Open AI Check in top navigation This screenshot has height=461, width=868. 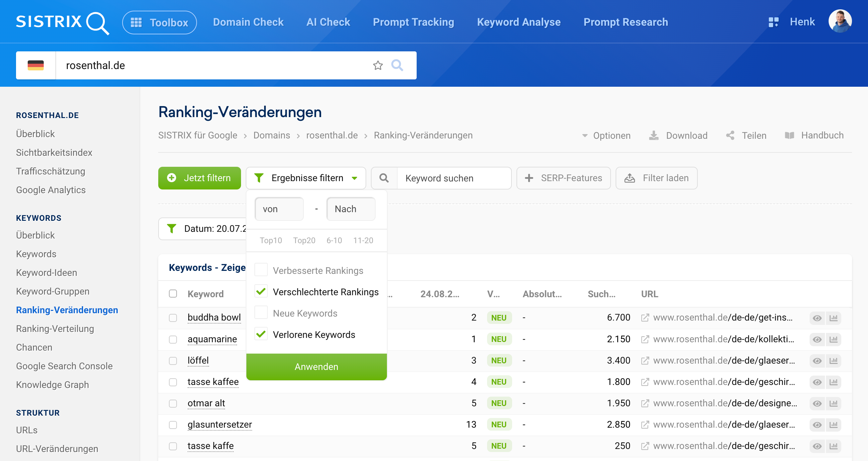click(x=328, y=22)
